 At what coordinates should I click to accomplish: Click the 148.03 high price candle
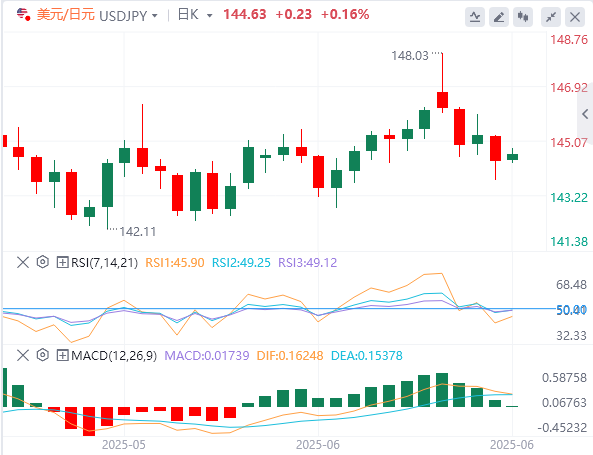point(442,100)
